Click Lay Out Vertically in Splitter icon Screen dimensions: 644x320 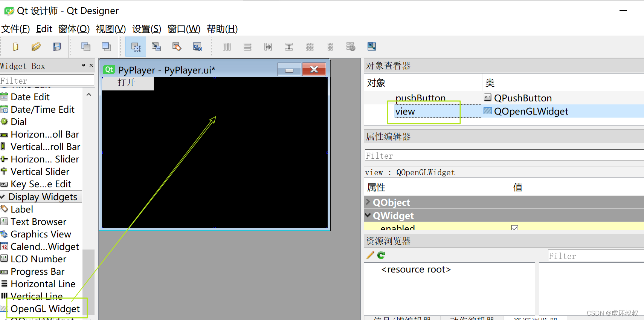click(289, 47)
